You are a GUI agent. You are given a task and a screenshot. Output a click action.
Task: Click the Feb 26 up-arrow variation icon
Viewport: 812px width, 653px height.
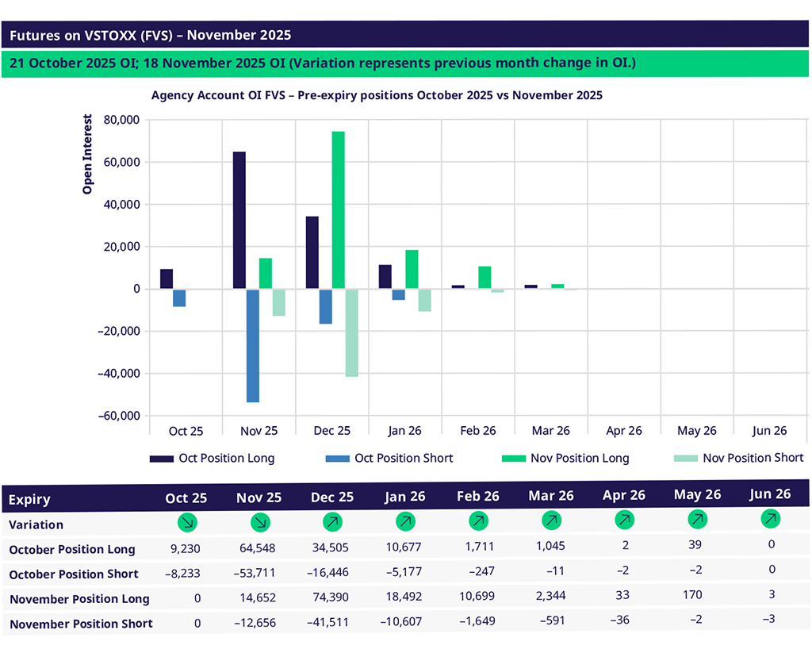click(477, 521)
